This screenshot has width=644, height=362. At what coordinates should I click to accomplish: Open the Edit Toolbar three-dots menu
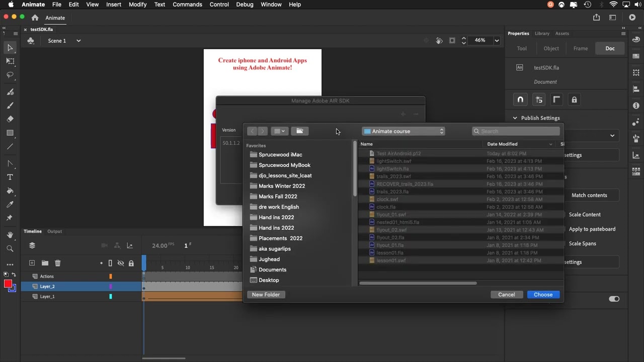click(x=10, y=264)
